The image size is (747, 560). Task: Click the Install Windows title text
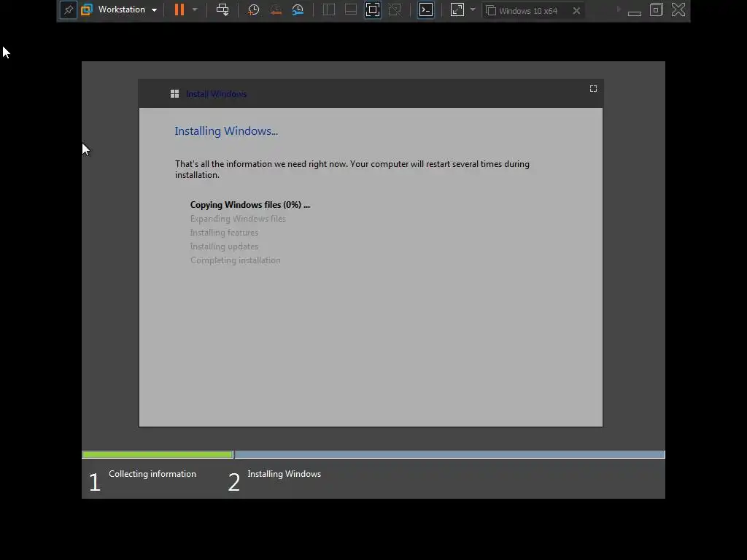(x=216, y=94)
